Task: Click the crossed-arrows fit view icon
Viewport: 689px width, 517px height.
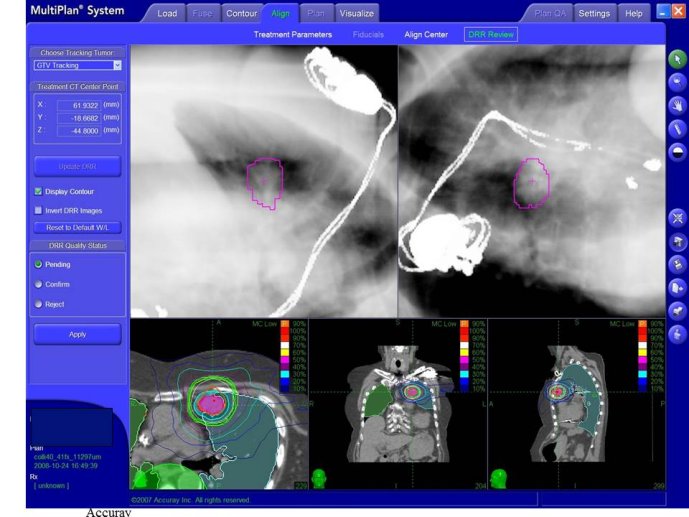Action: pyautogui.click(x=677, y=218)
